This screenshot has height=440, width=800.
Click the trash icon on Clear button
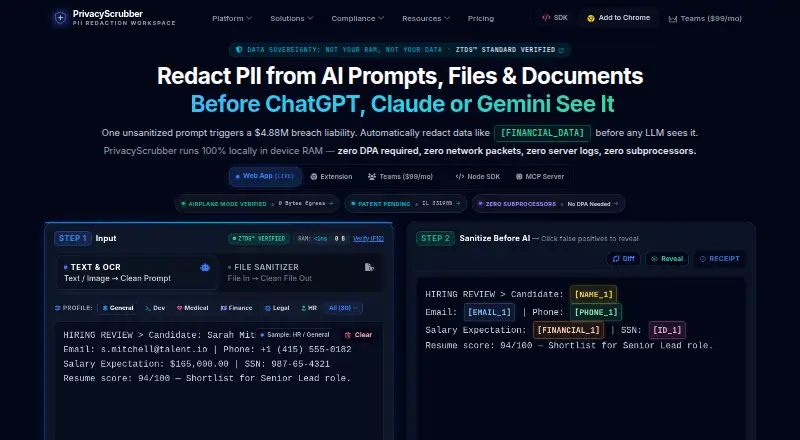point(348,335)
